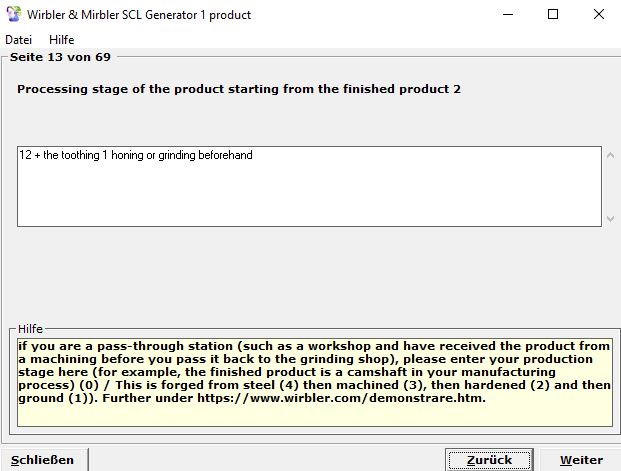
Task: Click the text field's scroll up arrow
Action: [x=611, y=156]
